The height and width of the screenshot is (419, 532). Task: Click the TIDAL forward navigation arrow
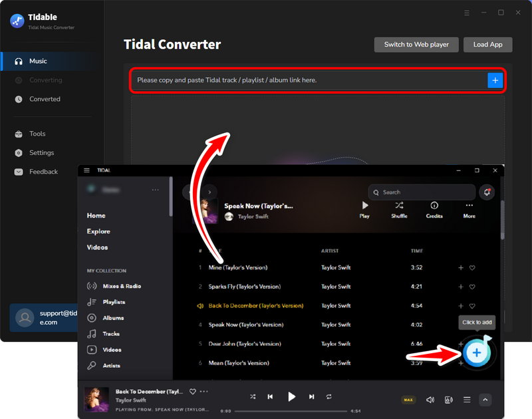(209, 192)
